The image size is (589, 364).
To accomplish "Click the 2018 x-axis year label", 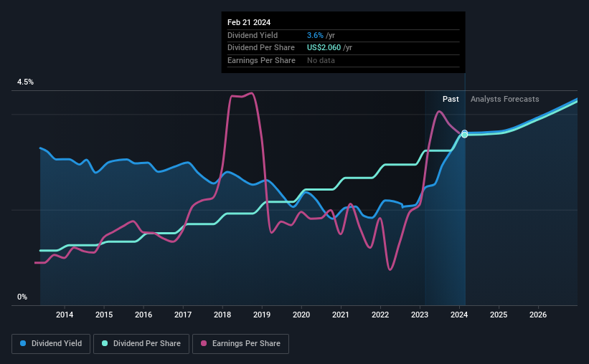I will point(222,315).
